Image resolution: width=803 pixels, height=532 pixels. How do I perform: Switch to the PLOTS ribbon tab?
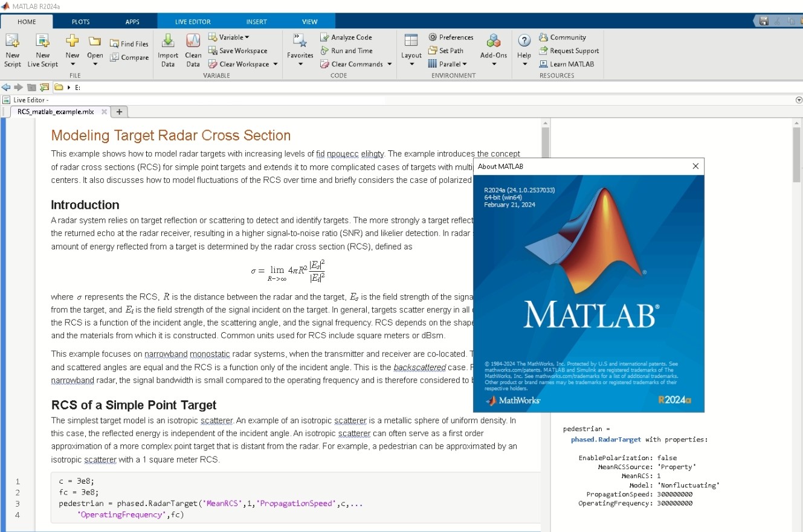[x=80, y=22]
